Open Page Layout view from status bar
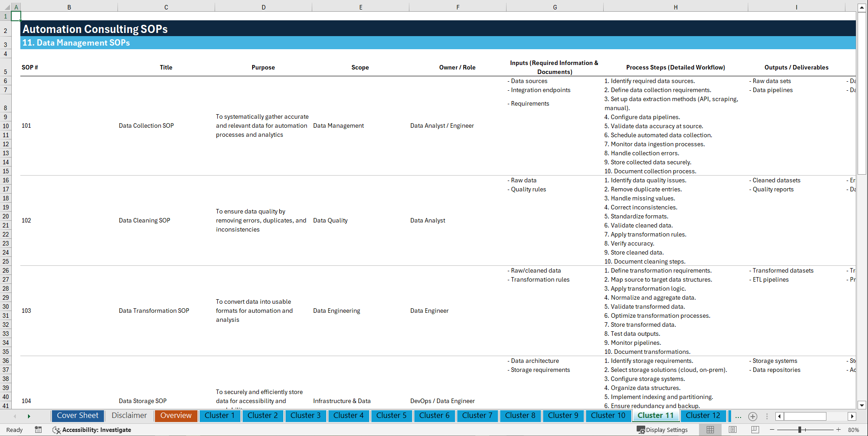Image resolution: width=868 pixels, height=436 pixels. [732, 430]
